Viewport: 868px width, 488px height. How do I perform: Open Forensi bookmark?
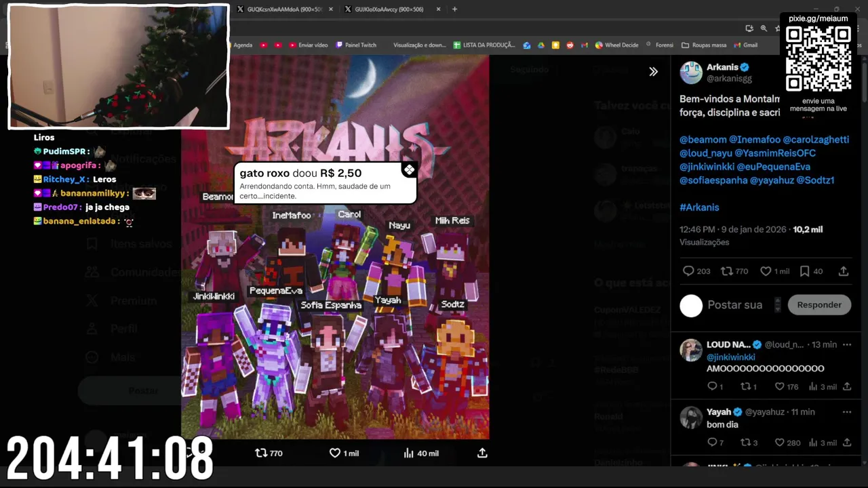coord(660,45)
